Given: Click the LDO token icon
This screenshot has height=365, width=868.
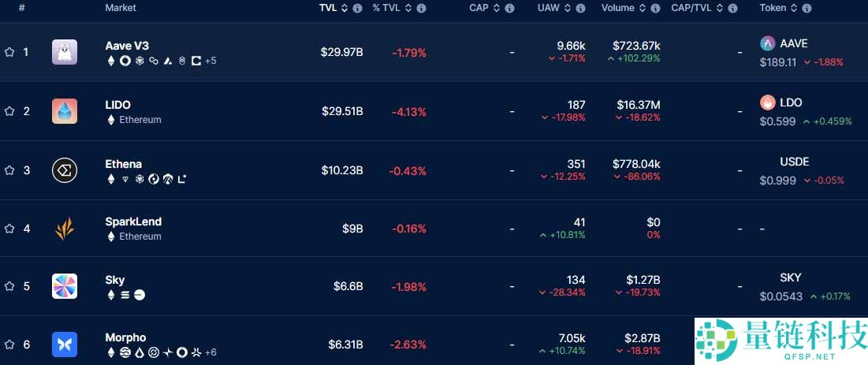Looking at the screenshot, I should [767, 102].
